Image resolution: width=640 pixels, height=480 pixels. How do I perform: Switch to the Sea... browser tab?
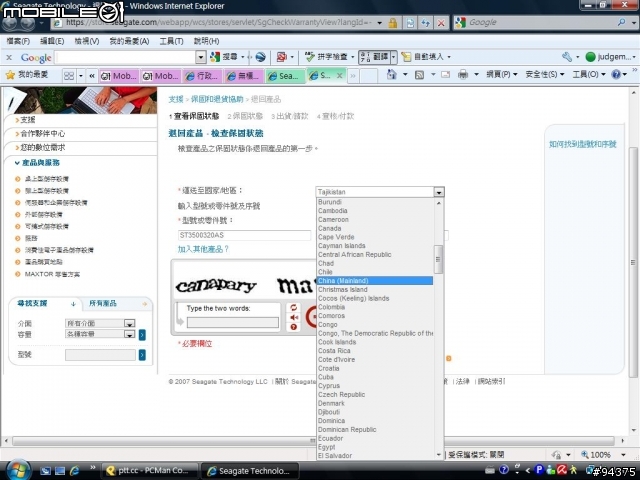coord(285,76)
